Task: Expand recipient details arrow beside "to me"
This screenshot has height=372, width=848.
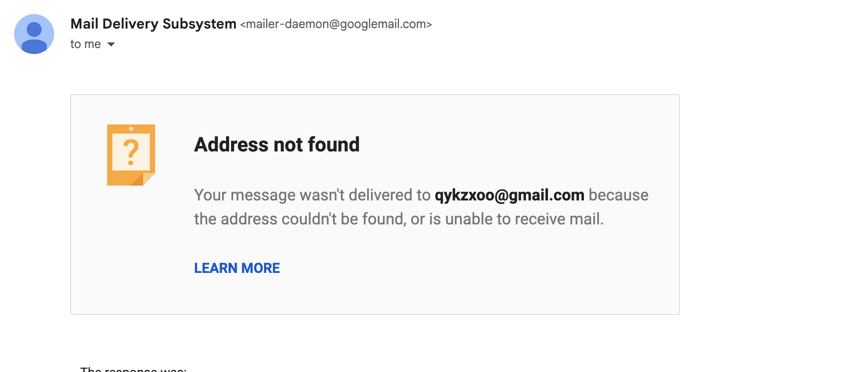Action: 111,44
